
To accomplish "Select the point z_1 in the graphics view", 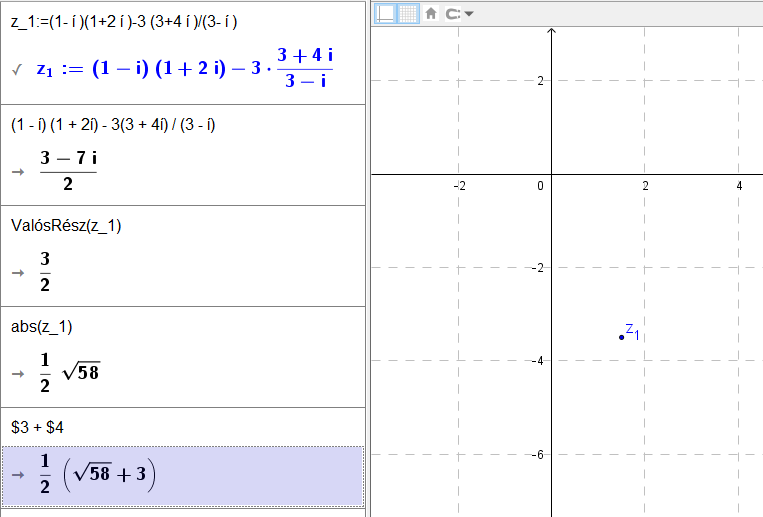I will [x=621, y=337].
